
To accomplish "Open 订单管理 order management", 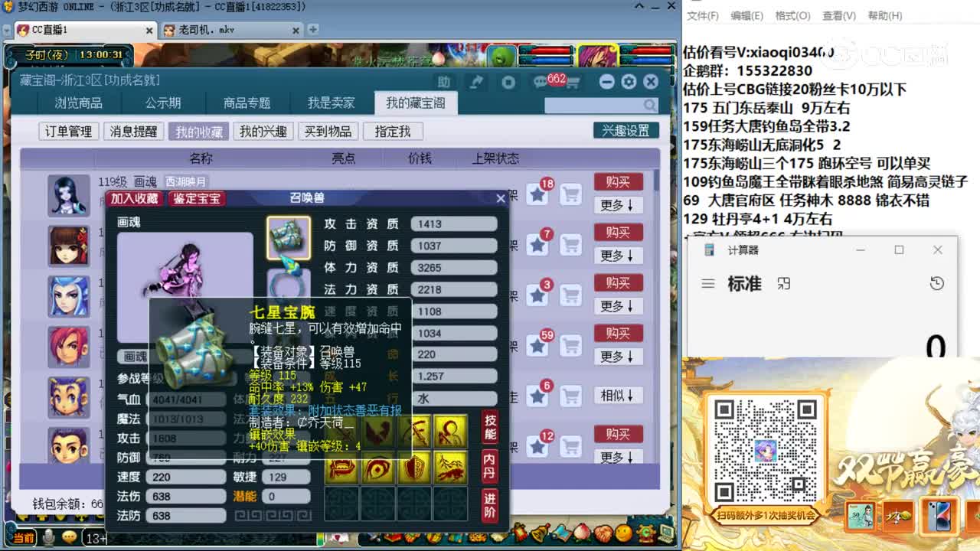I will 68,132.
